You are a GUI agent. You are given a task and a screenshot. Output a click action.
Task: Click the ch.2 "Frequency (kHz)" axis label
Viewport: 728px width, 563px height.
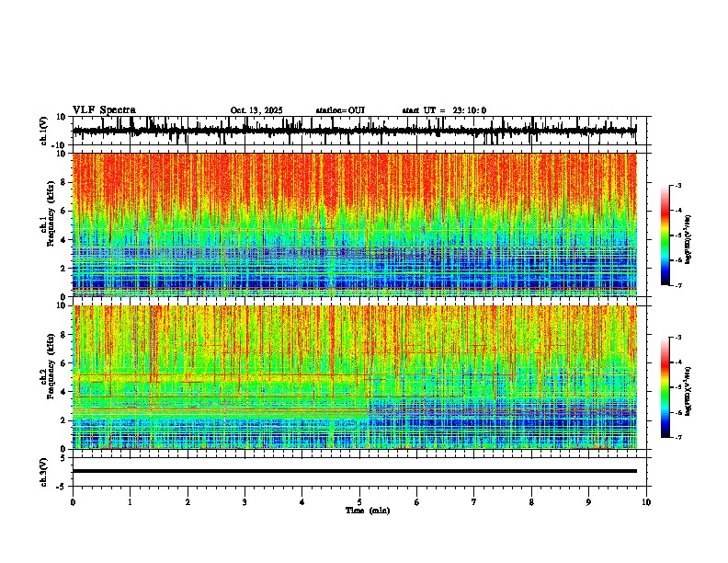pyautogui.click(x=51, y=366)
